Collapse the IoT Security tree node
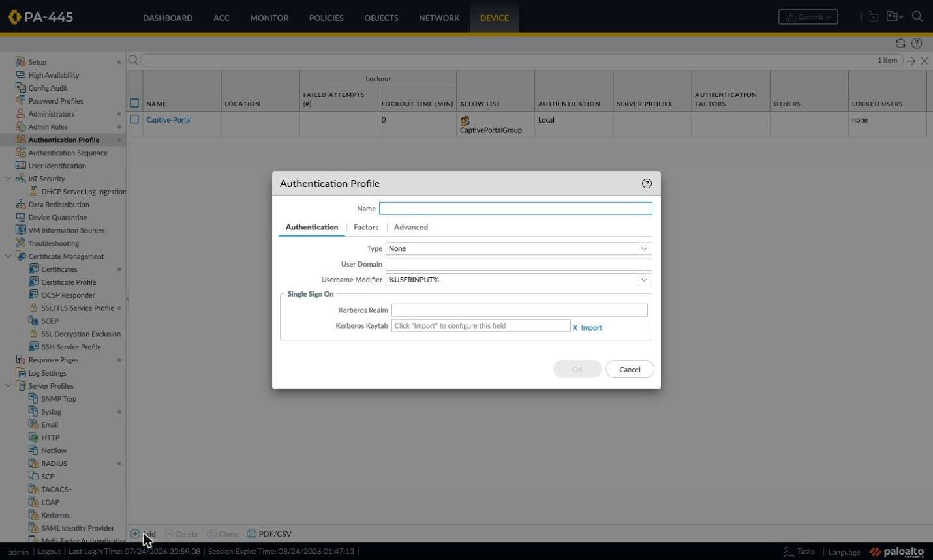 [x=8, y=179]
